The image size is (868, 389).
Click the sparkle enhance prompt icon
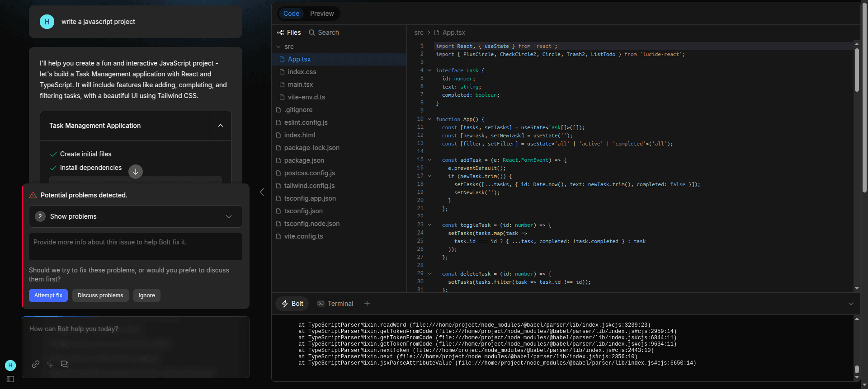tap(50, 364)
